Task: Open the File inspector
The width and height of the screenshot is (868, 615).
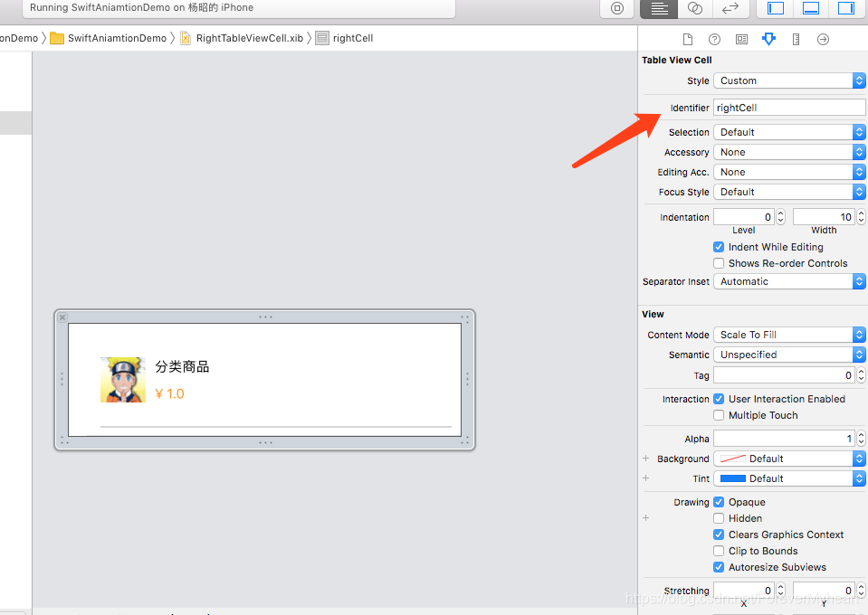Action: tap(689, 39)
